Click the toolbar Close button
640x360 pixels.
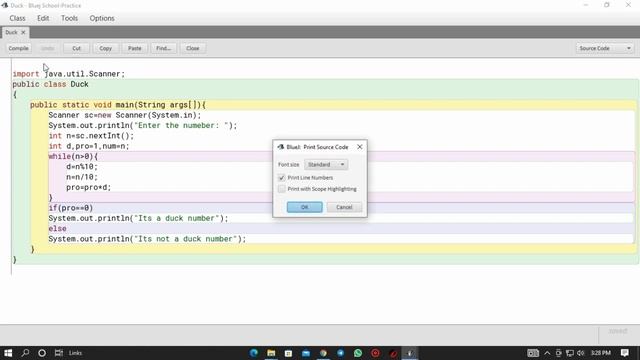click(x=193, y=48)
